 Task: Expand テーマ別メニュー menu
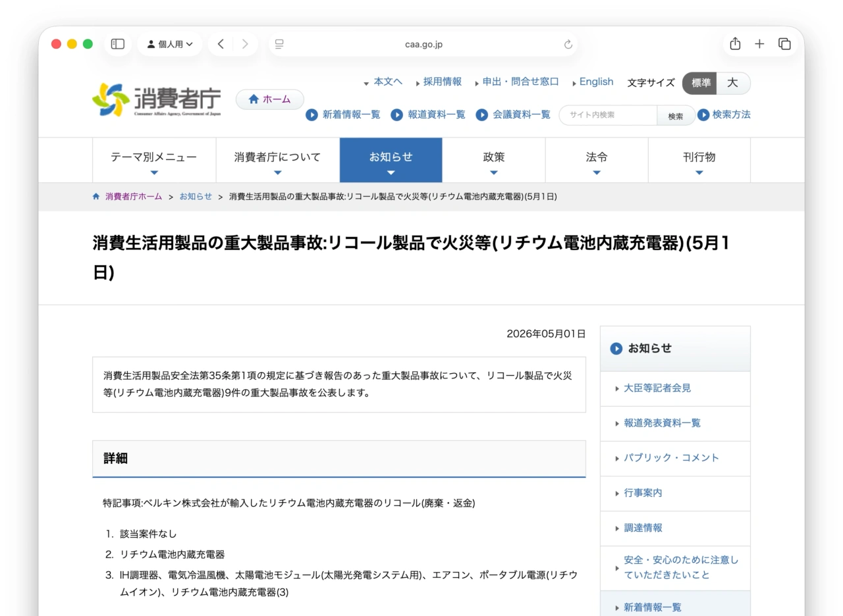pyautogui.click(x=153, y=160)
